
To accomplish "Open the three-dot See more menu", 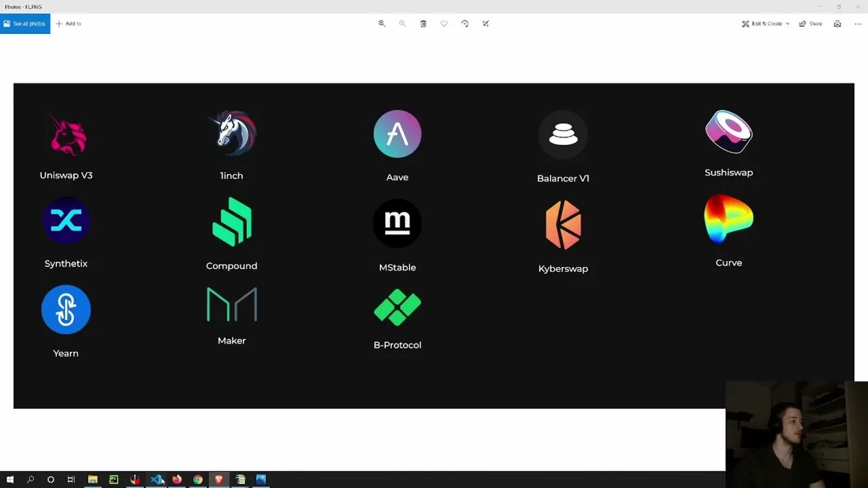I will pos(858,24).
